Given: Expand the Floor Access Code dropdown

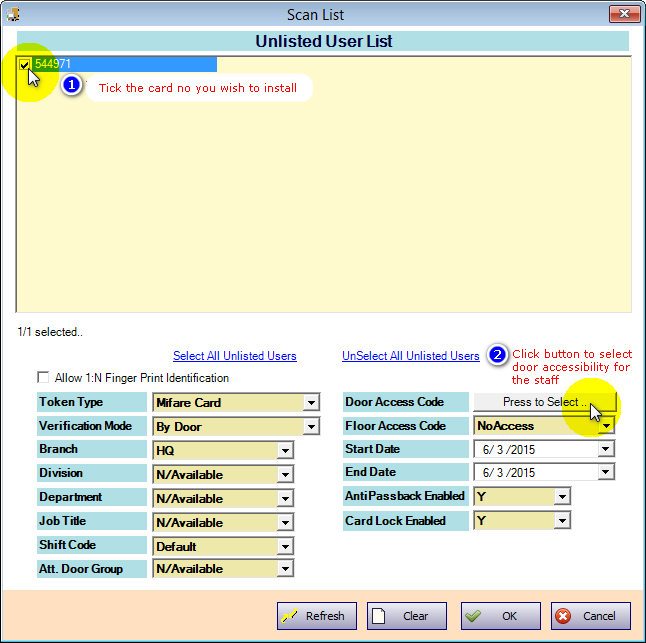Looking at the screenshot, I should click(606, 426).
